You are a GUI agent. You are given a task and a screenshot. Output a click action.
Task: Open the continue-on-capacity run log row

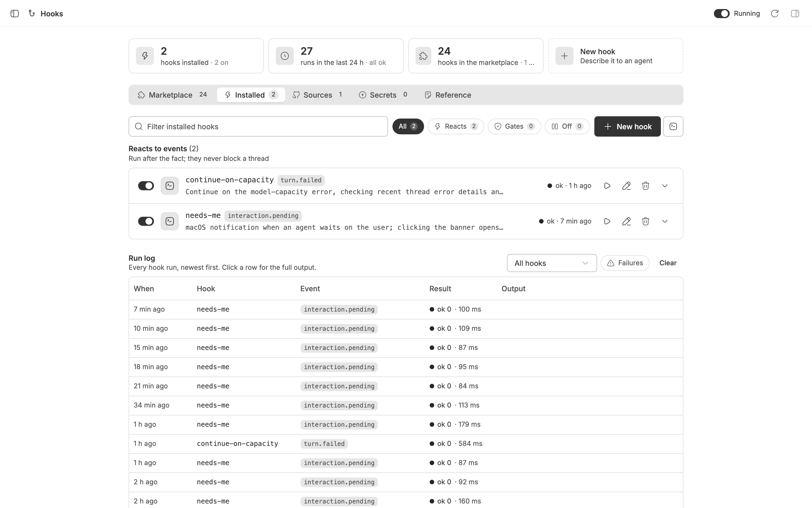click(406, 444)
